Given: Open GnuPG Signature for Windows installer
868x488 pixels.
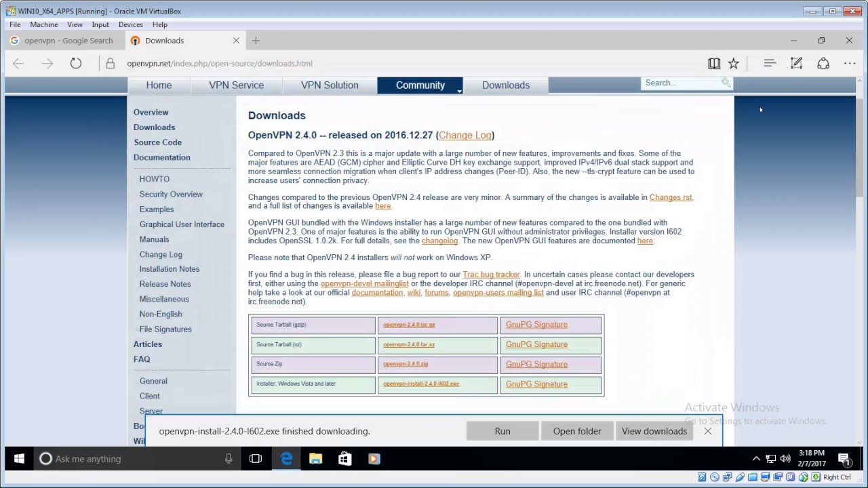Looking at the screenshot, I should tap(536, 384).
